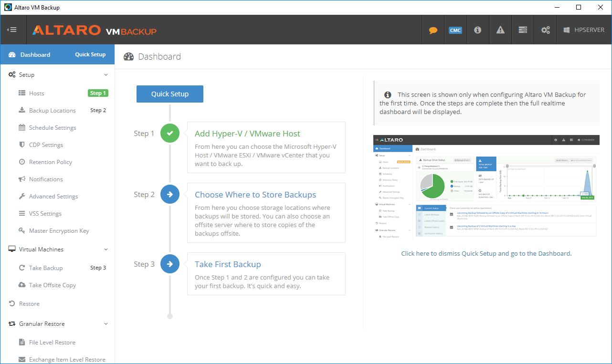Click the Hosts grid icon
Screen dimensions: 612x364
(22, 93)
